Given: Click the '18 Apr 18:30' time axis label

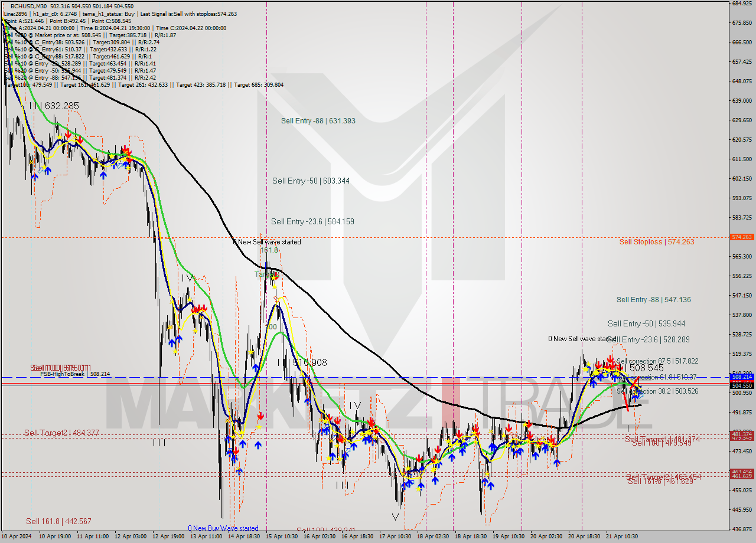Looking at the screenshot, I should coord(470,537).
